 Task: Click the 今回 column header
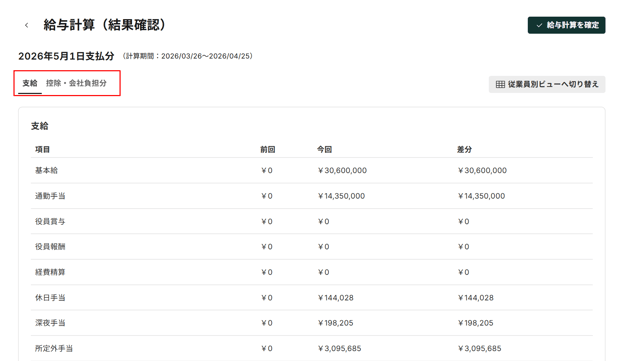coord(324,149)
